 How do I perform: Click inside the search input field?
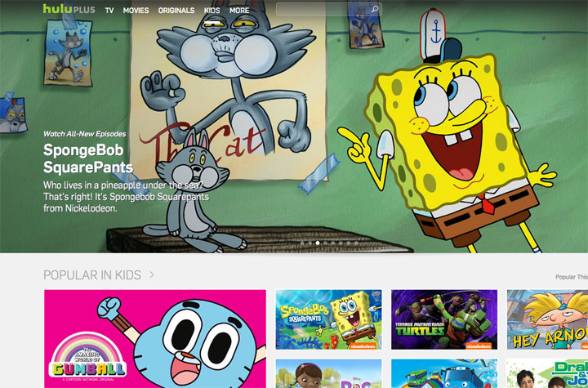coord(323,10)
